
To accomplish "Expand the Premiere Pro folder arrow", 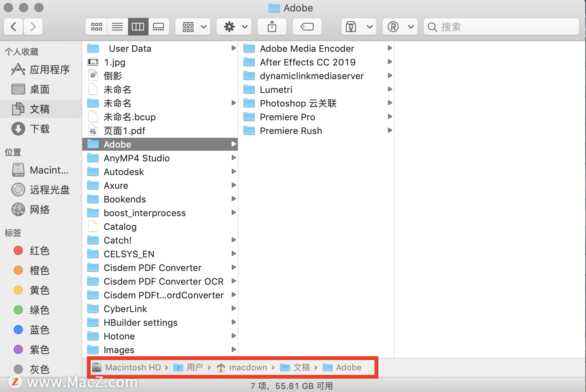I will pyautogui.click(x=390, y=116).
